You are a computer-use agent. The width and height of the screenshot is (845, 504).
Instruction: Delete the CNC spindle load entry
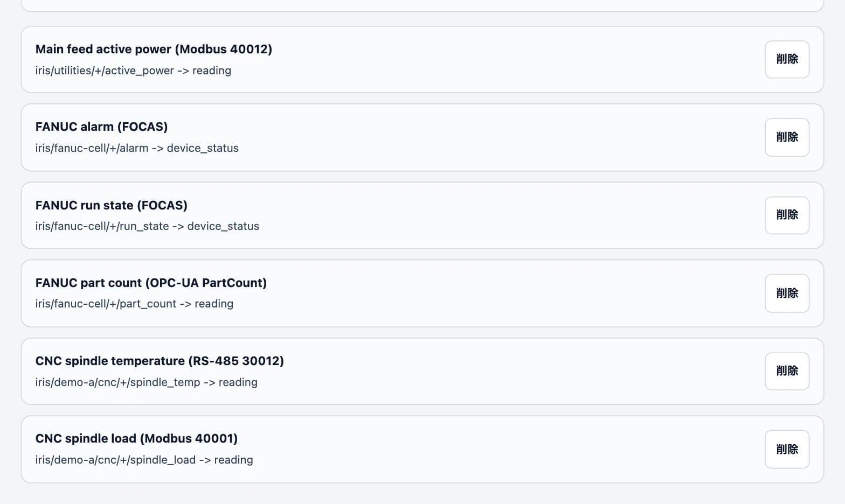[x=787, y=449]
